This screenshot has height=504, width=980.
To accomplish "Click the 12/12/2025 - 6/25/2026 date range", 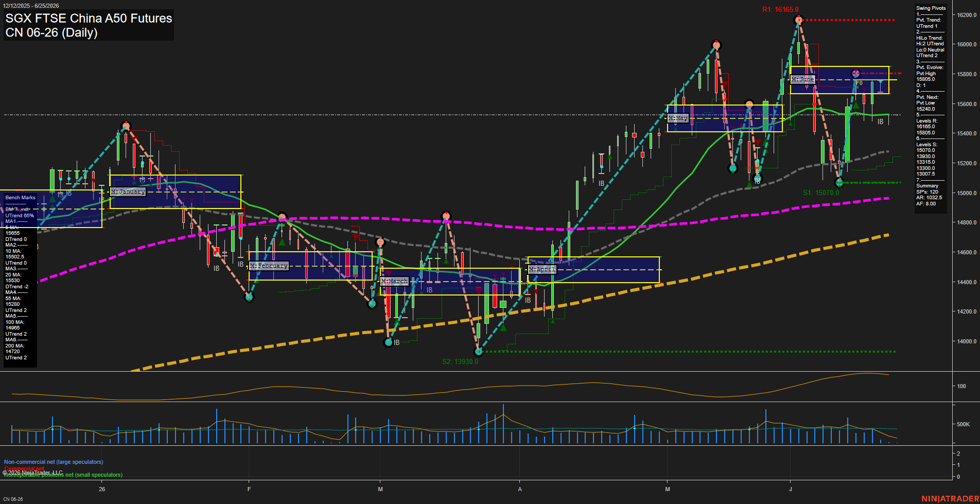I will click(x=31, y=6).
